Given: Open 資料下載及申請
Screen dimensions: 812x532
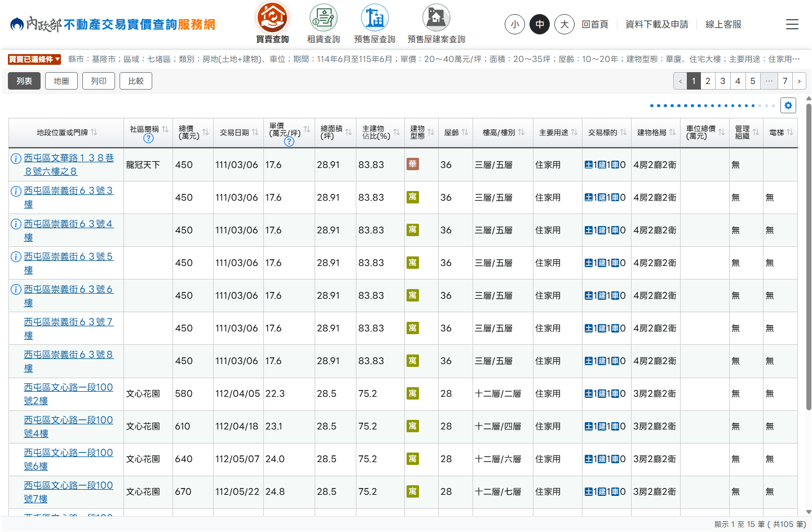Looking at the screenshot, I should click(x=657, y=24).
